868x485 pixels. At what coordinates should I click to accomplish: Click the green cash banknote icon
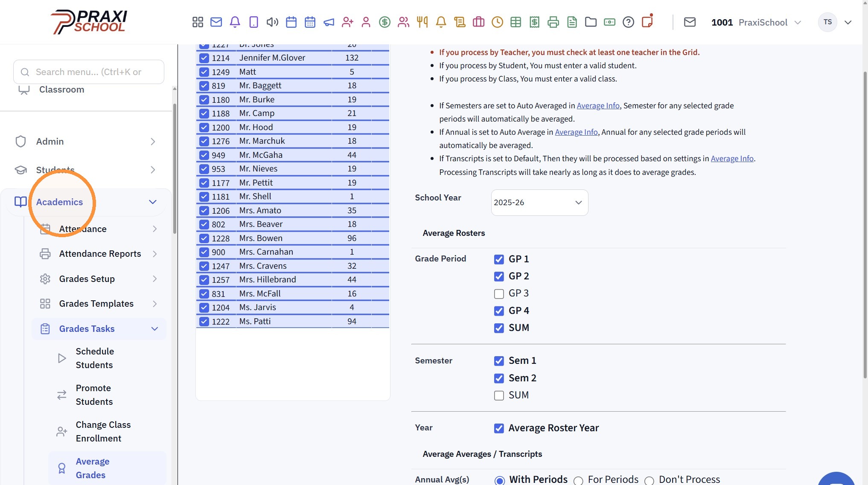point(610,22)
